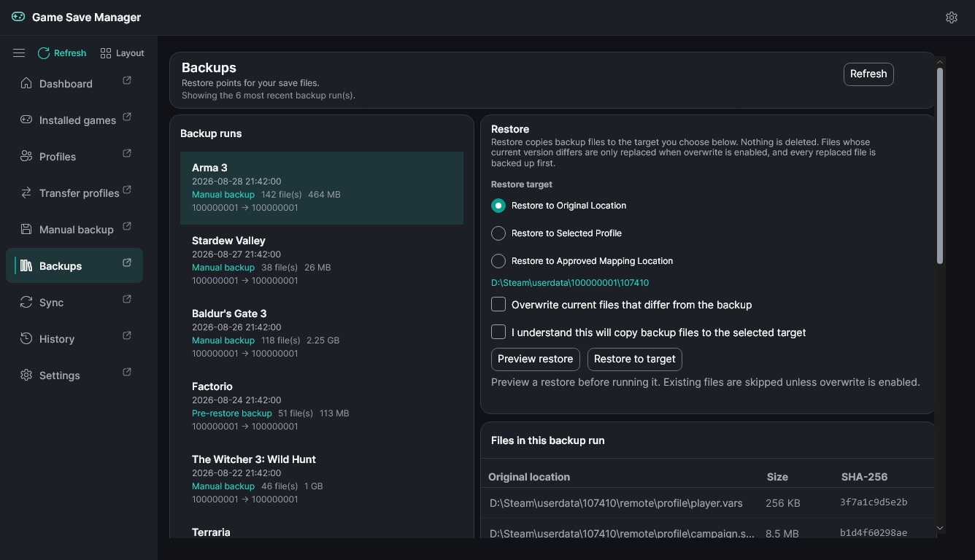
Task: Enable overwrite current files that differ
Action: coord(498,304)
